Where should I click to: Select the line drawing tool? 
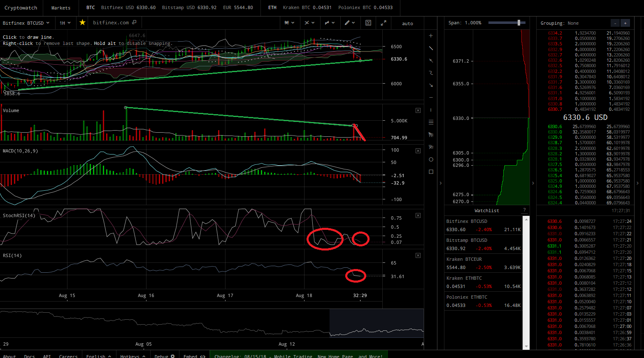(431, 48)
